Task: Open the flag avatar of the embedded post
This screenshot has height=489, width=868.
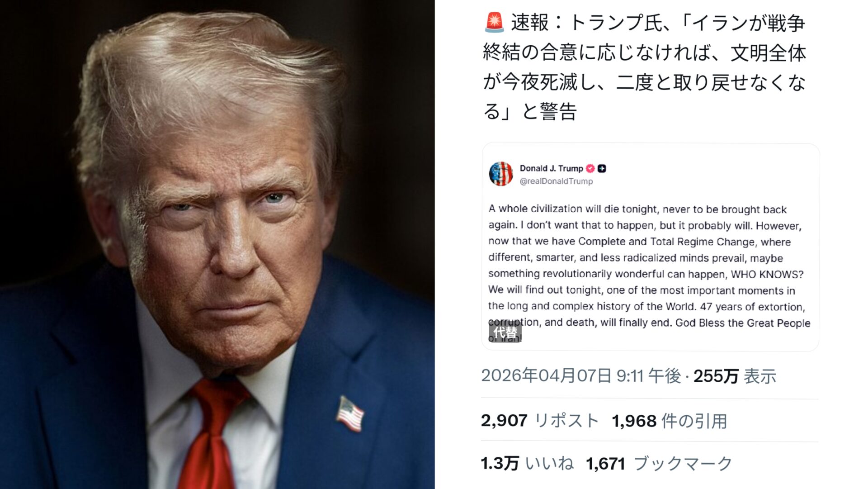Action: [x=501, y=174]
